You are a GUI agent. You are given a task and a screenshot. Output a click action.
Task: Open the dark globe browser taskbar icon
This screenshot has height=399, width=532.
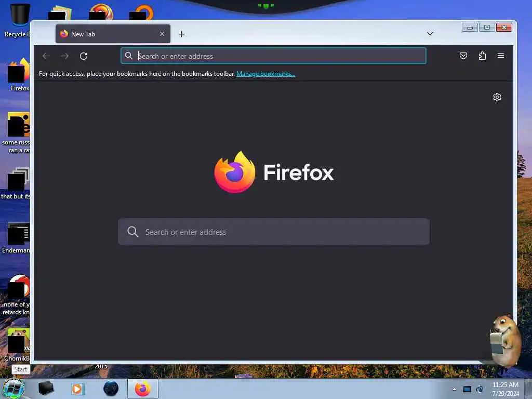111,389
